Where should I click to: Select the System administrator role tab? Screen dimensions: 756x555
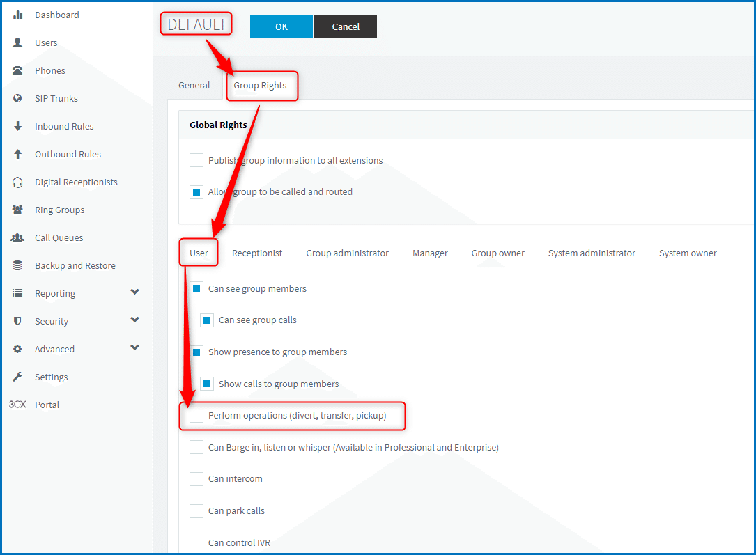[x=592, y=253]
